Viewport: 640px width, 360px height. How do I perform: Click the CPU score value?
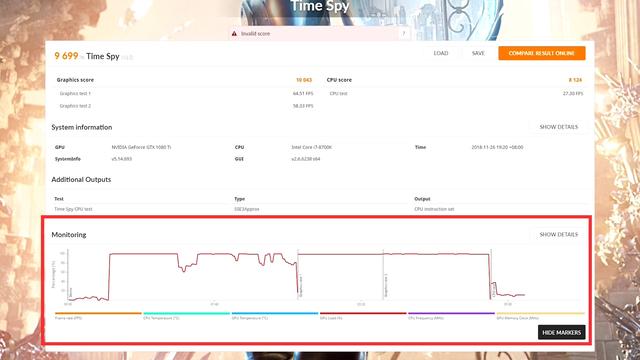coord(575,80)
